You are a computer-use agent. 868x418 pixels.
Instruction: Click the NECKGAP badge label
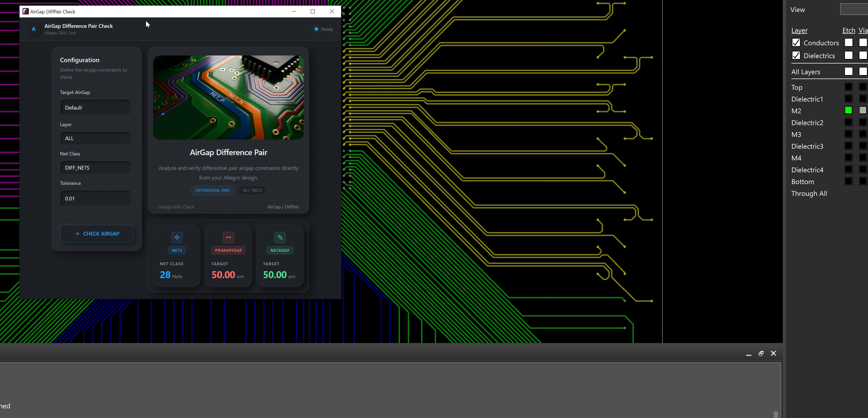(280, 251)
